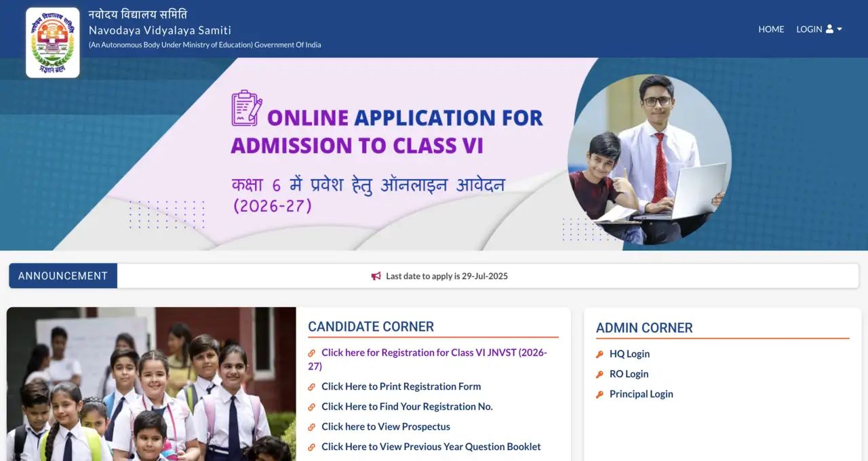
Task: Open Click Here to Print Registration Form
Action: click(x=401, y=386)
